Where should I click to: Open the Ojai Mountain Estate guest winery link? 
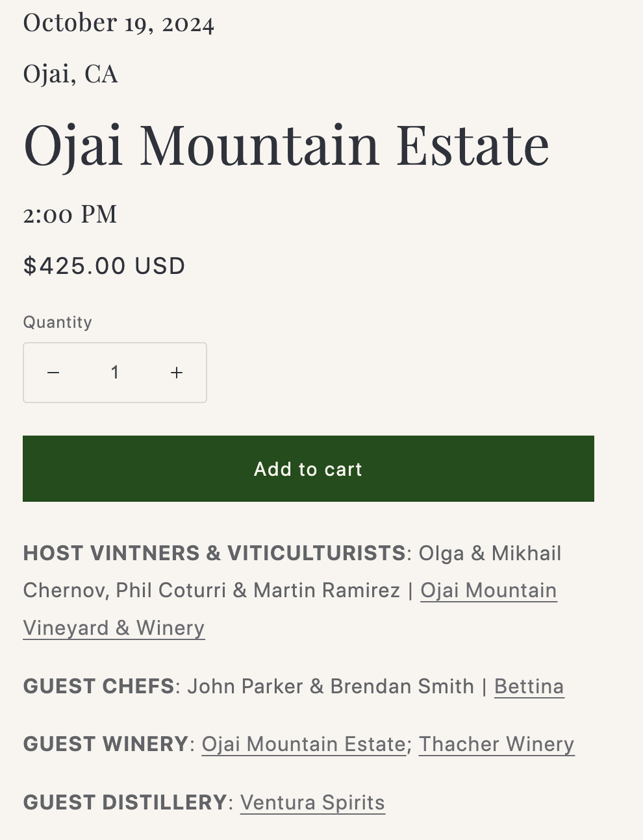click(304, 745)
